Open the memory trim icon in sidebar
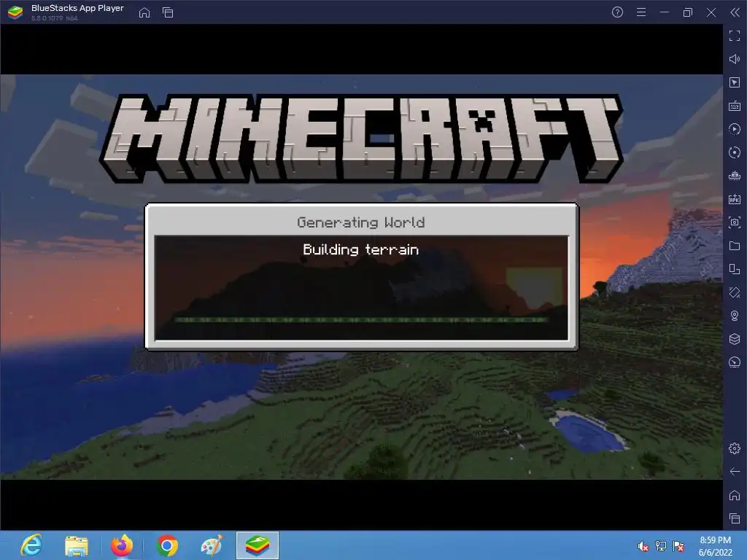 (x=735, y=176)
